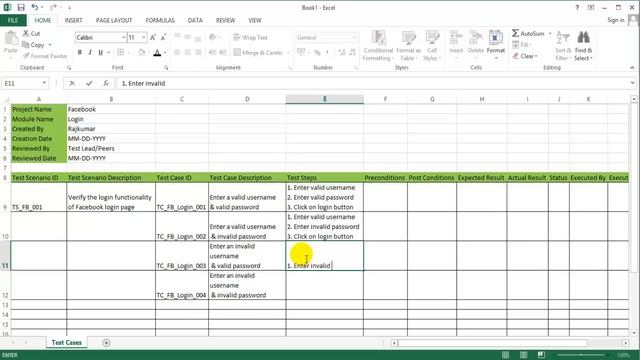Click the zoom slider in status bar
640x360 pixels.
point(581,355)
